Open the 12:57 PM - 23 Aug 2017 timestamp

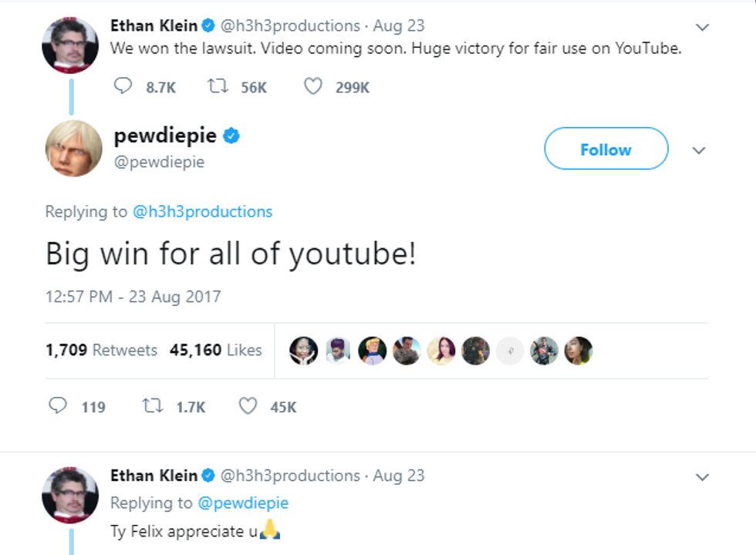point(133,296)
